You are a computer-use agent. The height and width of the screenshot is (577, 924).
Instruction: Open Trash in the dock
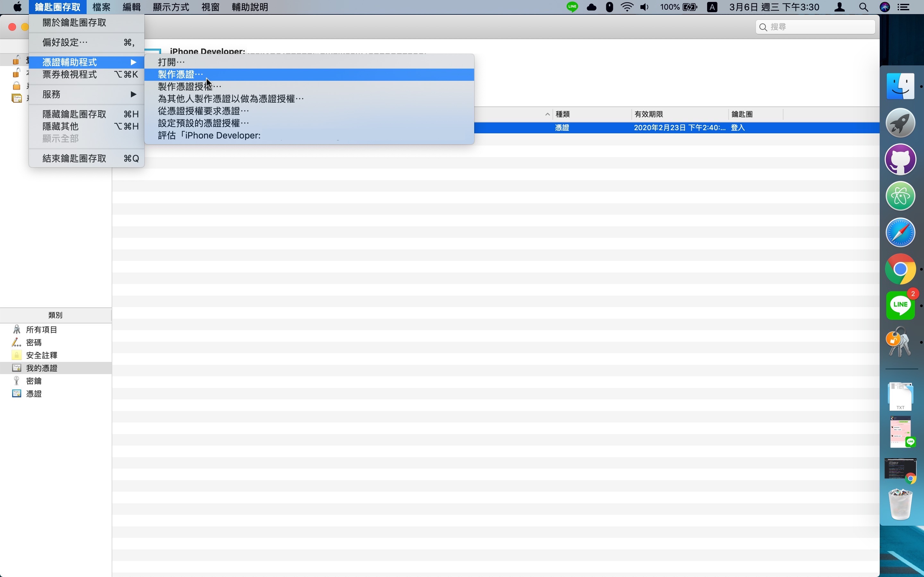pos(900,505)
